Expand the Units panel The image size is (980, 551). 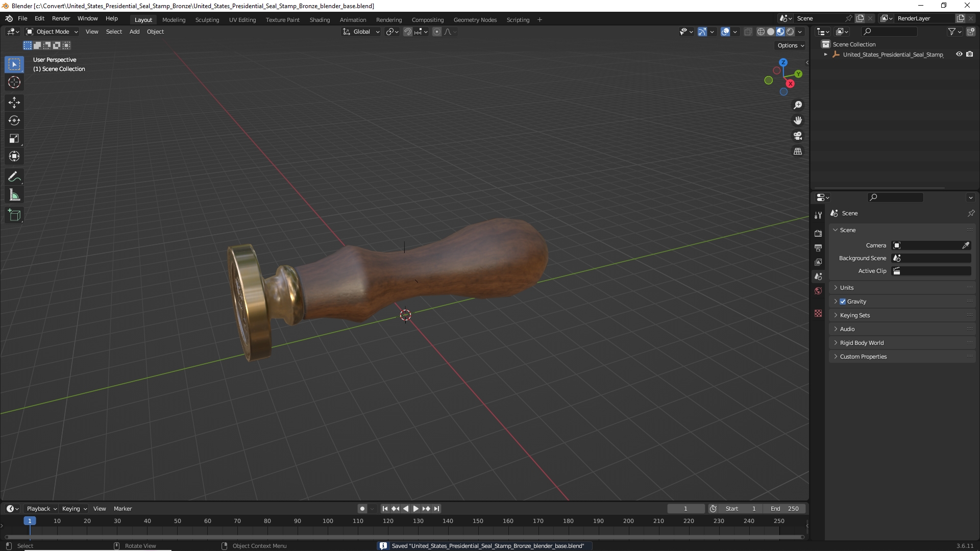[902, 288]
